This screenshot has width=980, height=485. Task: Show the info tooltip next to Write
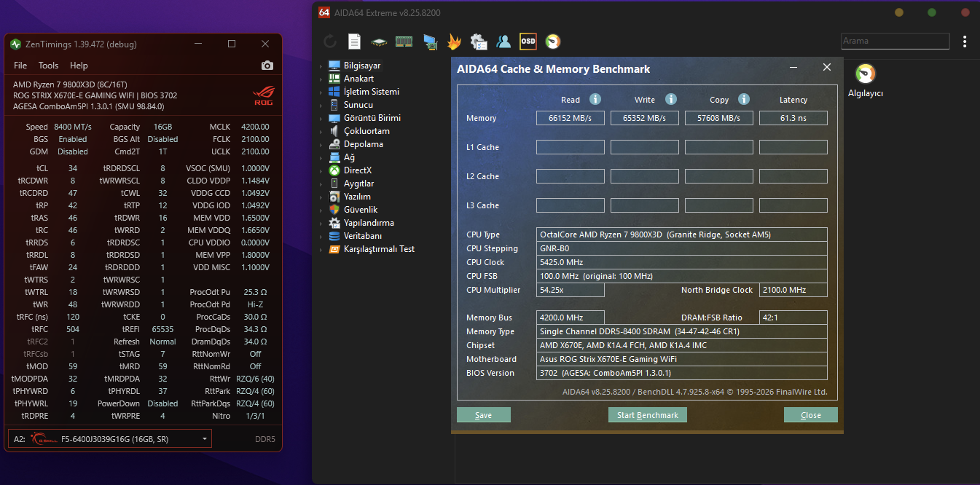671,100
